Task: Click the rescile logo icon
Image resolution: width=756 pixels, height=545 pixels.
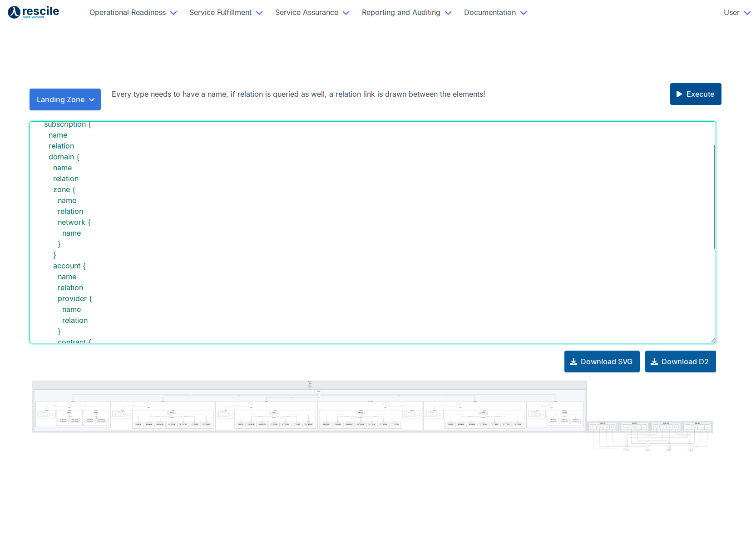Action: 14,12
